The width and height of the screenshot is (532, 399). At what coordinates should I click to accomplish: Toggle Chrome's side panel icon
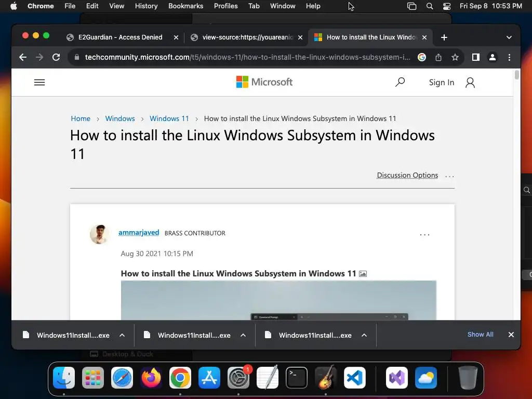click(x=476, y=57)
